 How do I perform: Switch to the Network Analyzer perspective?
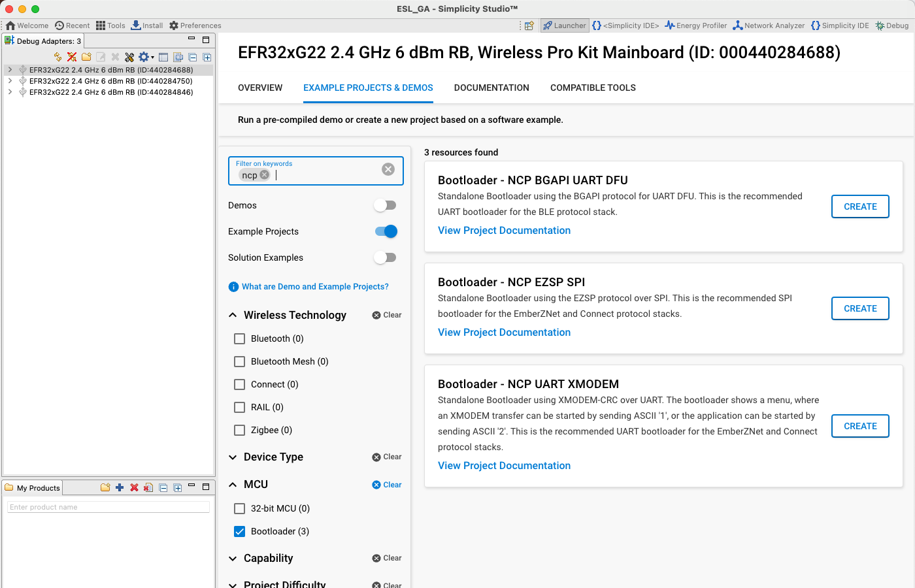coord(769,25)
